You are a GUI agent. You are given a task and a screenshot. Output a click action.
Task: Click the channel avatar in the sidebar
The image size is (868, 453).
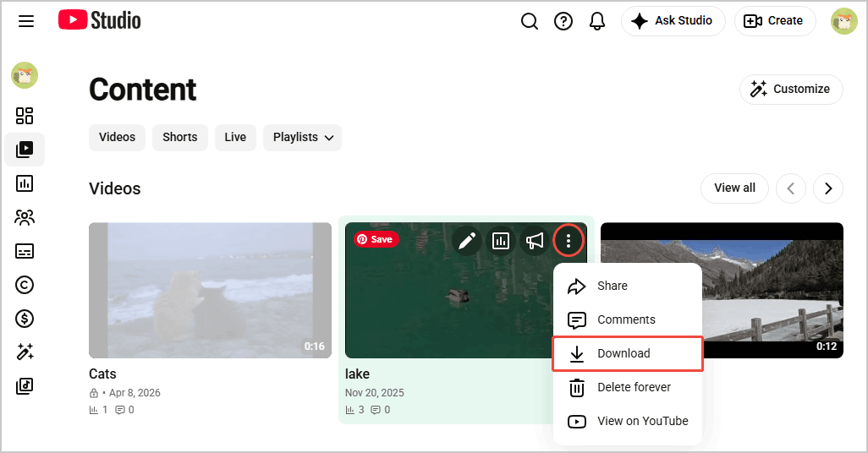point(25,75)
